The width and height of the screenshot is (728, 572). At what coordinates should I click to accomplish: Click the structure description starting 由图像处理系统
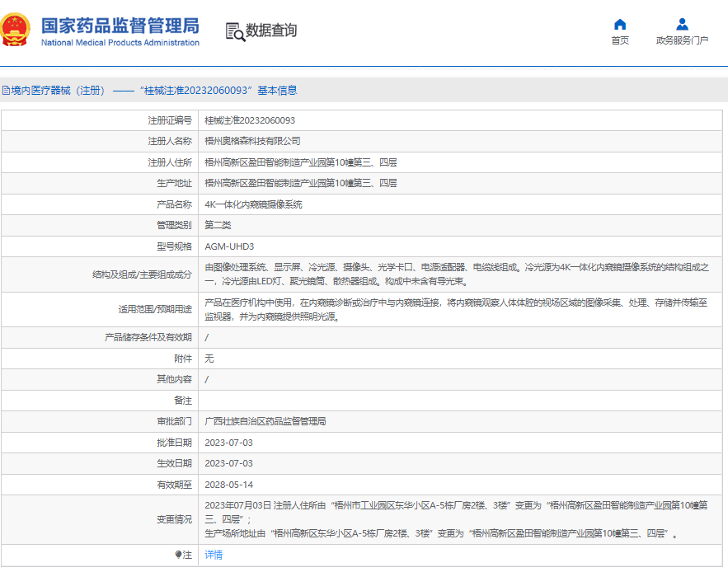457,274
